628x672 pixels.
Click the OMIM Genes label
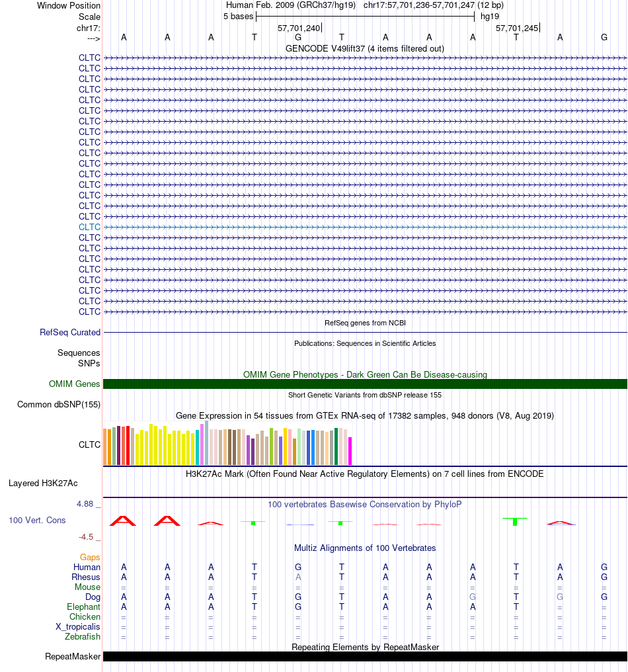click(x=75, y=384)
